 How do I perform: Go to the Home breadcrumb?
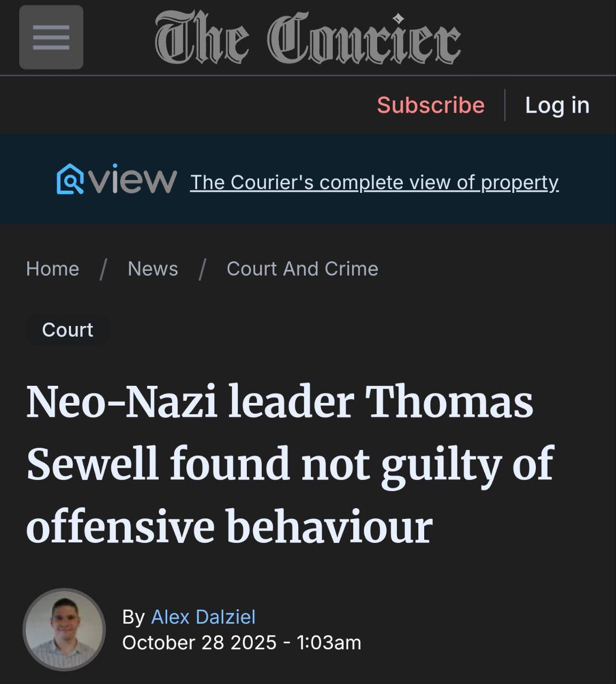tap(52, 268)
